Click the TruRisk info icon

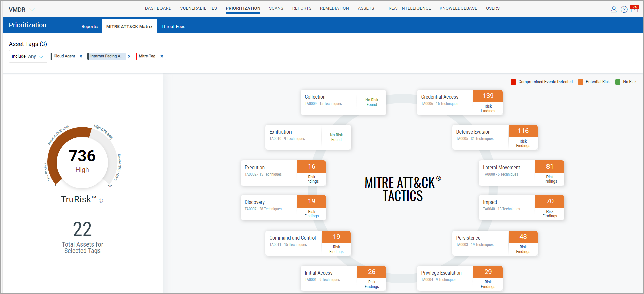[x=101, y=201]
